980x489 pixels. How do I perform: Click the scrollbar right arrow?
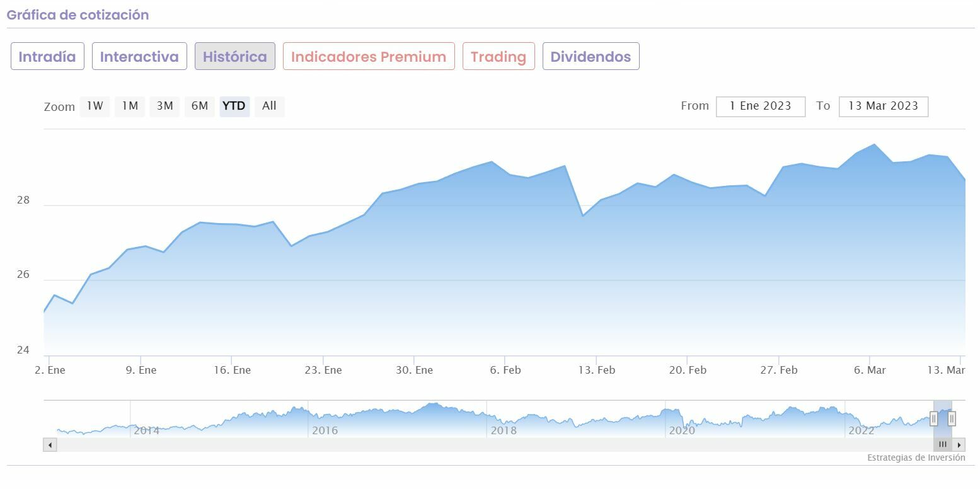[x=959, y=445]
